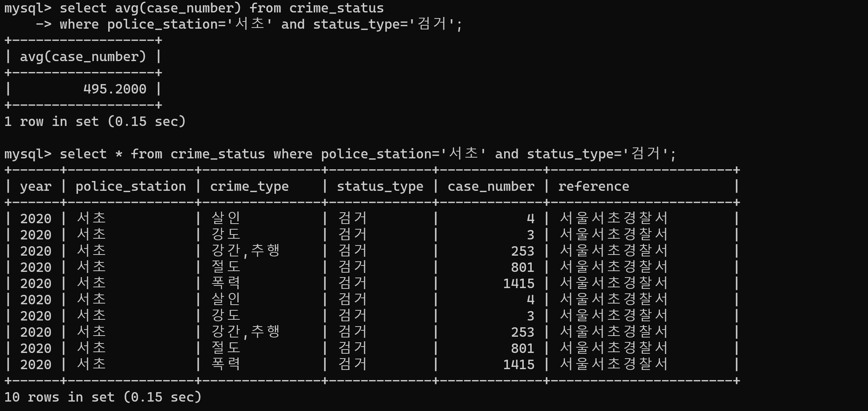The width and height of the screenshot is (868, 411).
Task: Click the second 253 case number value
Action: [523, 332]
